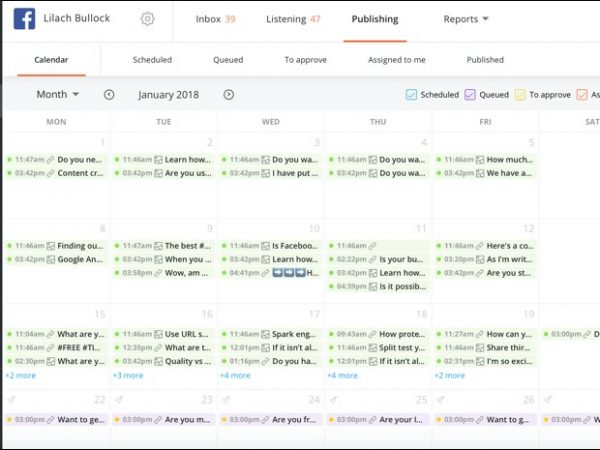The image size is (600, 450).
Task: Go to next month arrow
Action: click(x=228, y=95)
